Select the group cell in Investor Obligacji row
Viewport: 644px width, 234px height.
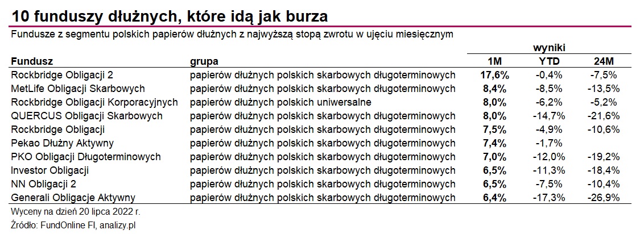323,170
